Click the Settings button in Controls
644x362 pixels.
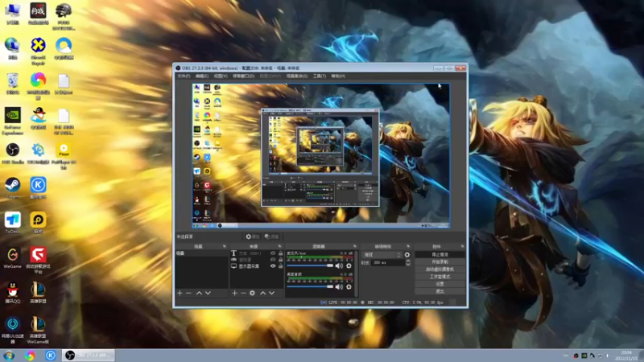(440, 284)
